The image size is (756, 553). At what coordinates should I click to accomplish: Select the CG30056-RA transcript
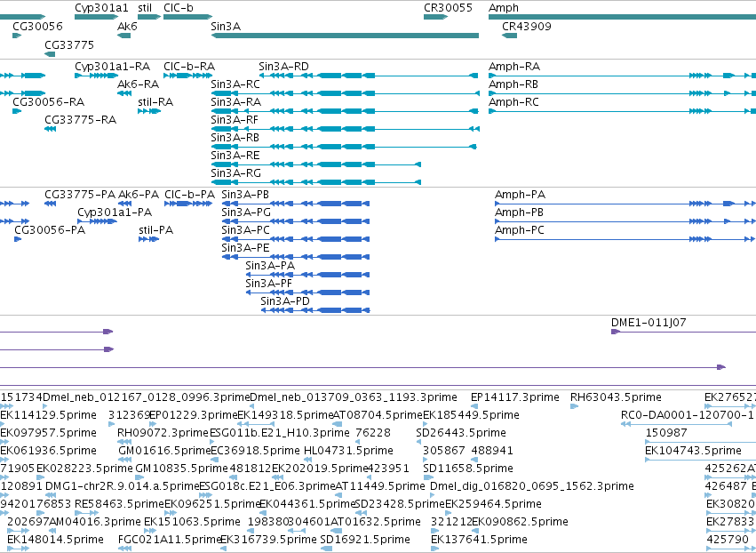point(17,111)
